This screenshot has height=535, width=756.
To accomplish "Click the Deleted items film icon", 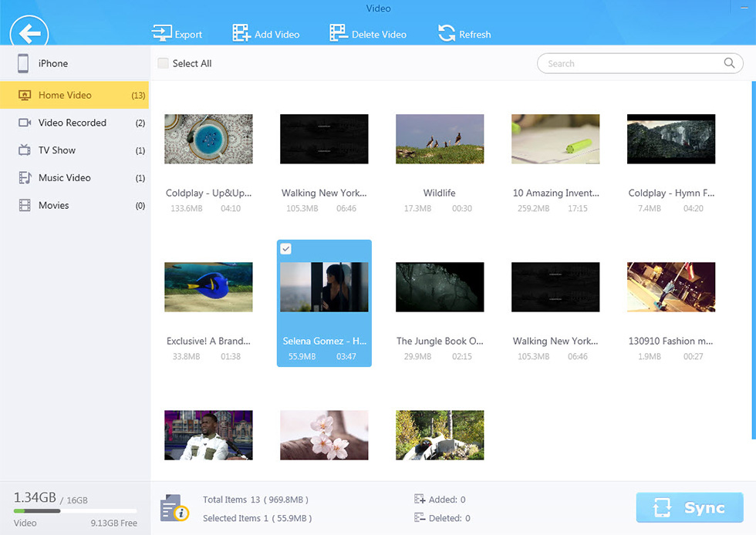I will [420, 517].
